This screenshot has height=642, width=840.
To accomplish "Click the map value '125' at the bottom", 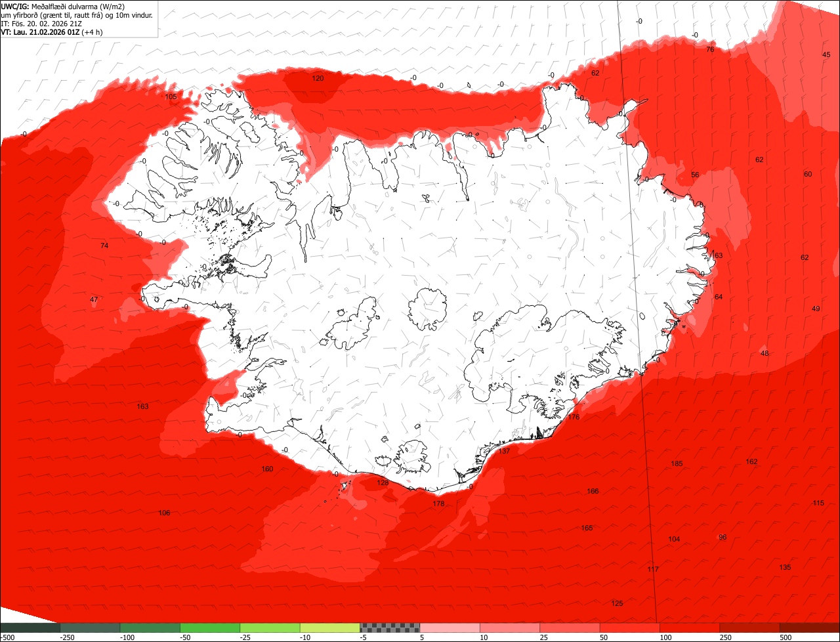I will [617, 603].
